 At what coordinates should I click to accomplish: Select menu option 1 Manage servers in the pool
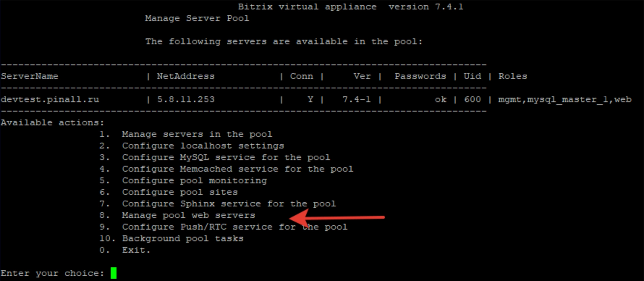(x=186, y=134)
